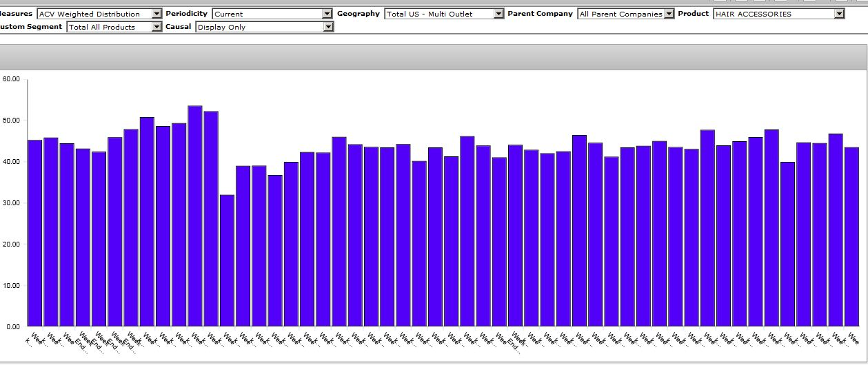Click the Periodicity label text
This screenshot has width=868, height=365.
coord(186,14)
